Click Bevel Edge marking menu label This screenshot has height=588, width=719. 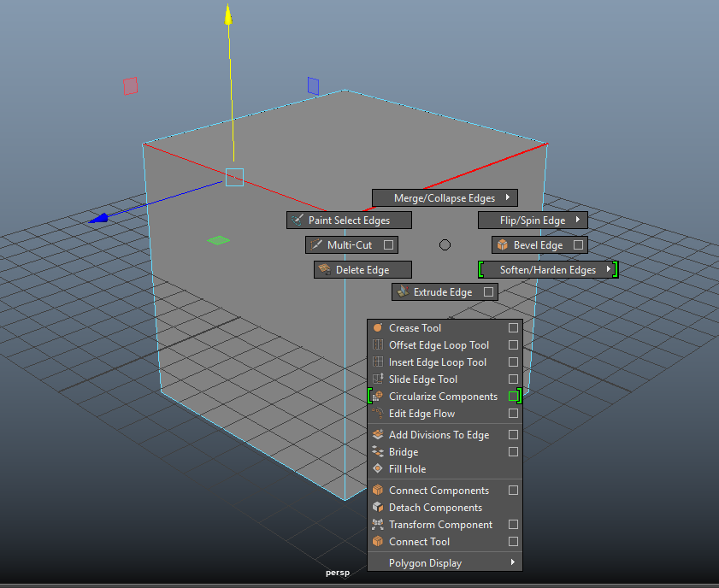pyautogui.click(x=538, y=245)
